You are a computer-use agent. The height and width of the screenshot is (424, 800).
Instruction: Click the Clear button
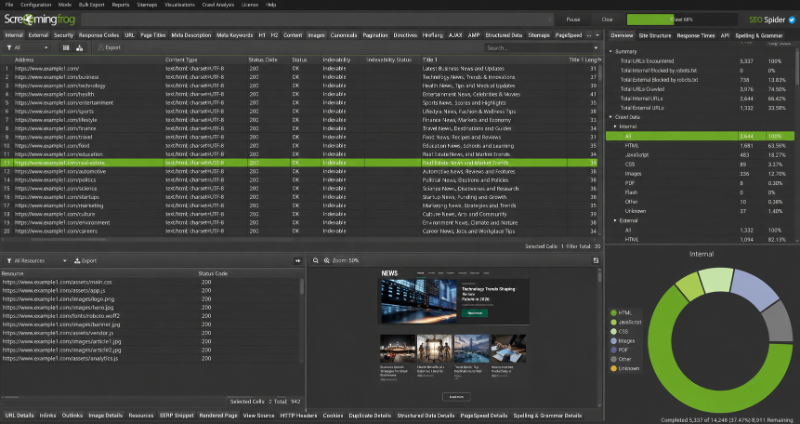coord(607,20)
